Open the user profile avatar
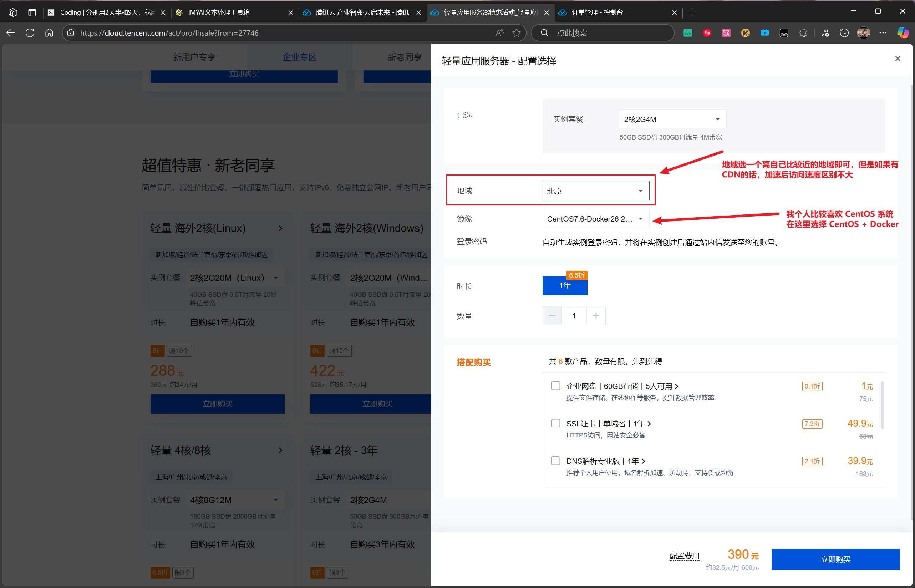 864,33
